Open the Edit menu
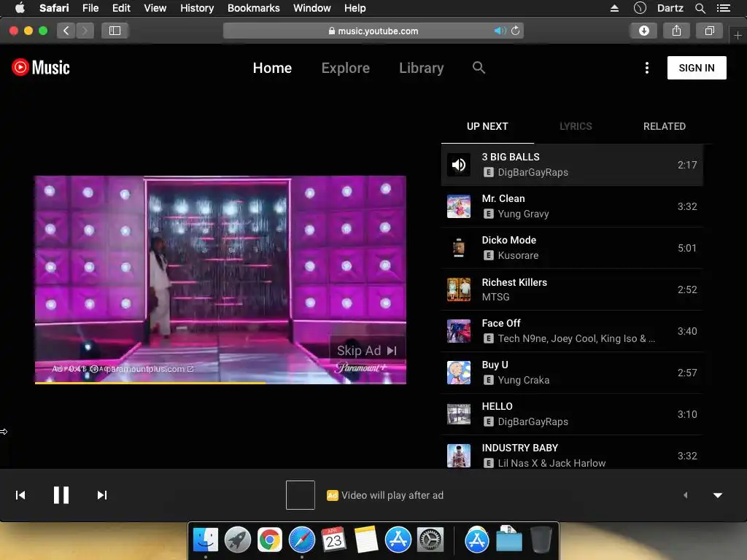 click(121, 8)
